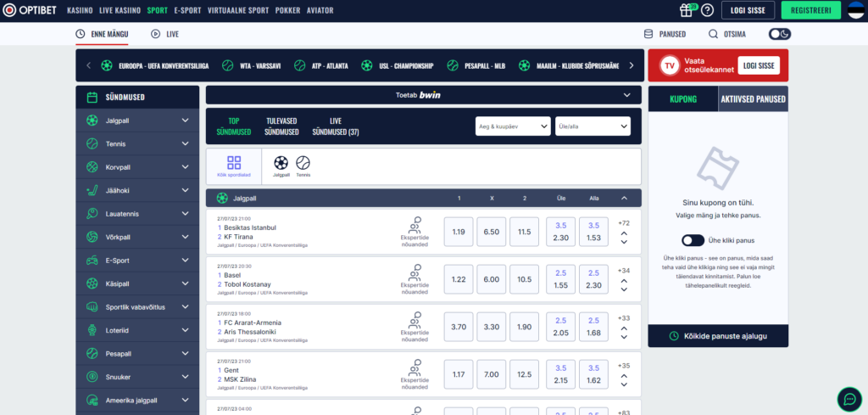Screen dimensions: 868x415
Task: Open the gift bonuses icon
Action: [x=687, y=10]
